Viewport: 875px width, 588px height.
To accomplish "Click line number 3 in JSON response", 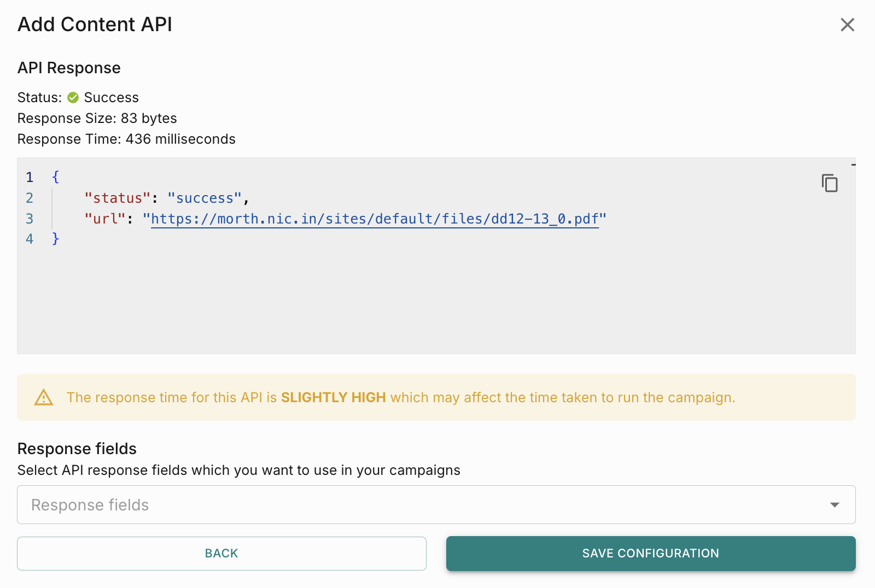I will pos(30,219).
